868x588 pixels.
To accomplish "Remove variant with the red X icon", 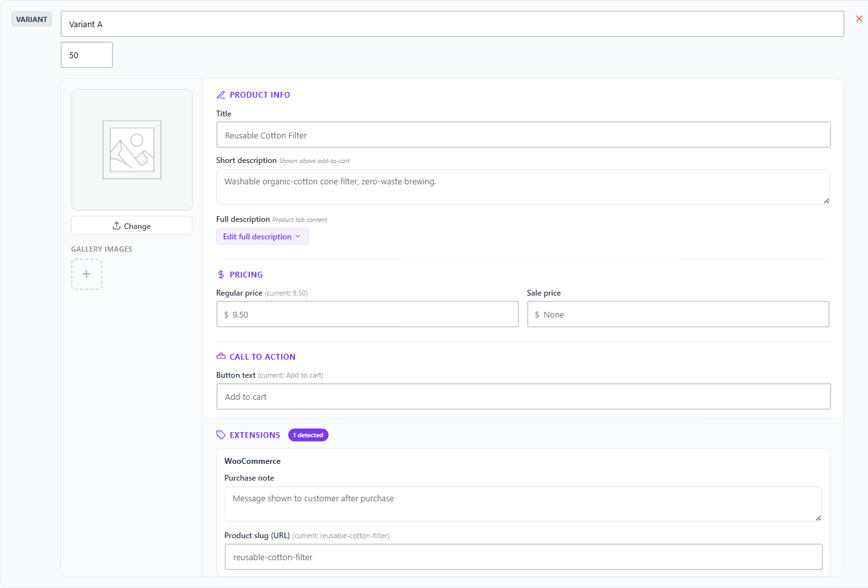I will (x=859, y=19).
